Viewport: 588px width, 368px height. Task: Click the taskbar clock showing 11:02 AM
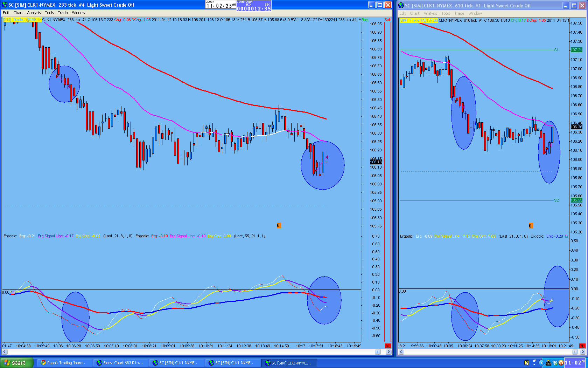[575, 363]
